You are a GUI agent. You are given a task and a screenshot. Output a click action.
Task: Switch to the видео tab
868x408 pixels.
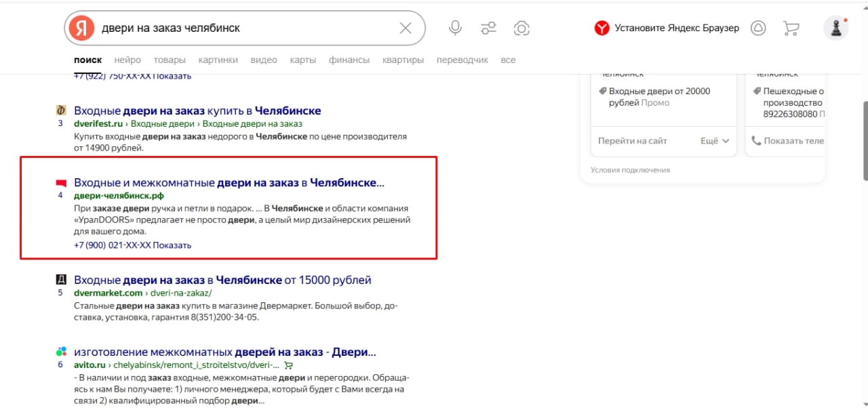tap(264, 60)
